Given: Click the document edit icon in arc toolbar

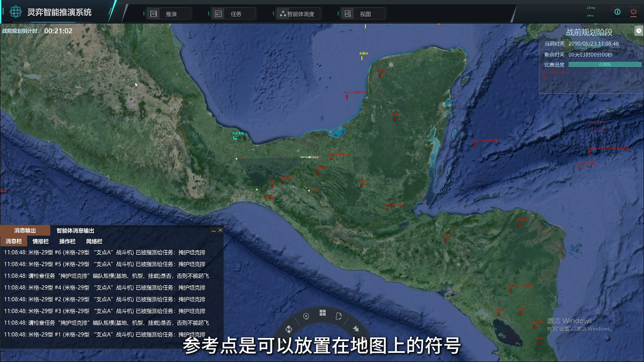Looking at the screenshot, I should pos(339,316).
